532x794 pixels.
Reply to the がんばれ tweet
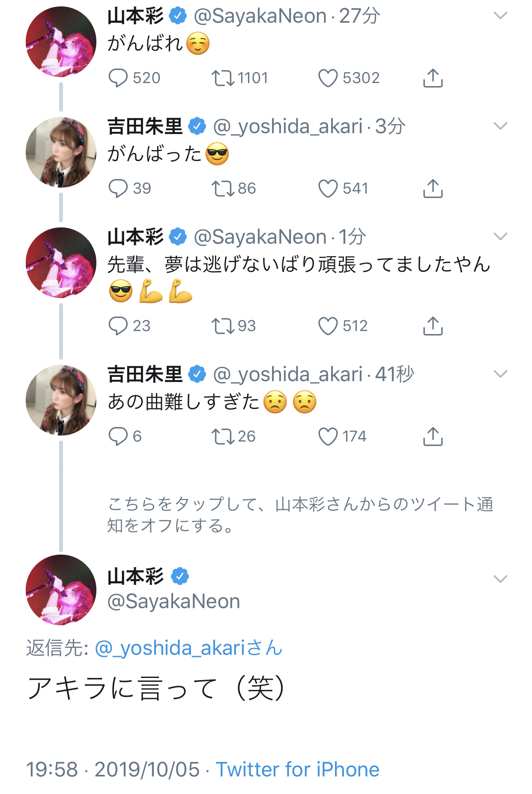(118, 78)
